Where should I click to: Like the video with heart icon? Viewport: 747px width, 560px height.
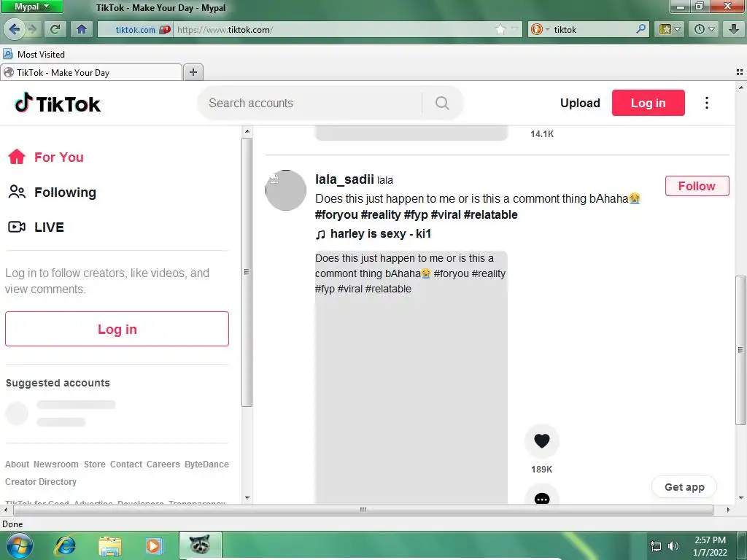click(x=542, y=441)
